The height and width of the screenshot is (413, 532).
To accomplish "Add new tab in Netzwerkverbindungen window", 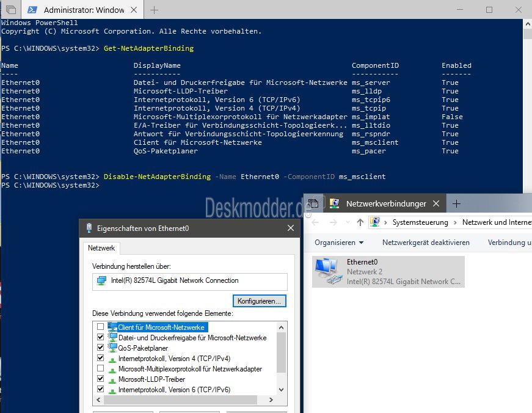I will (456, 203).
